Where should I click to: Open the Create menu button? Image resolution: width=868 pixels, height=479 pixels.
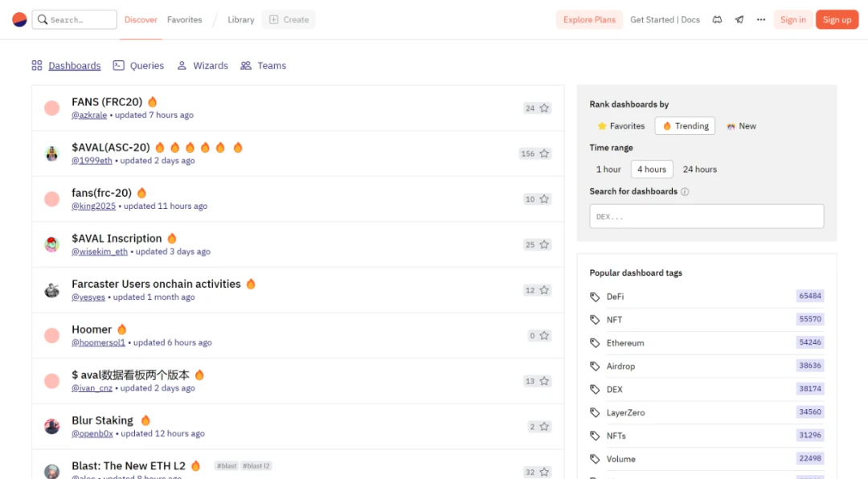pos(289,19)
